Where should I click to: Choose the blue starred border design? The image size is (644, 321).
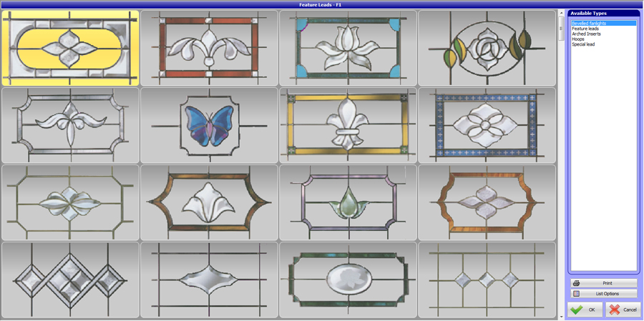click(x=487, y=126)
